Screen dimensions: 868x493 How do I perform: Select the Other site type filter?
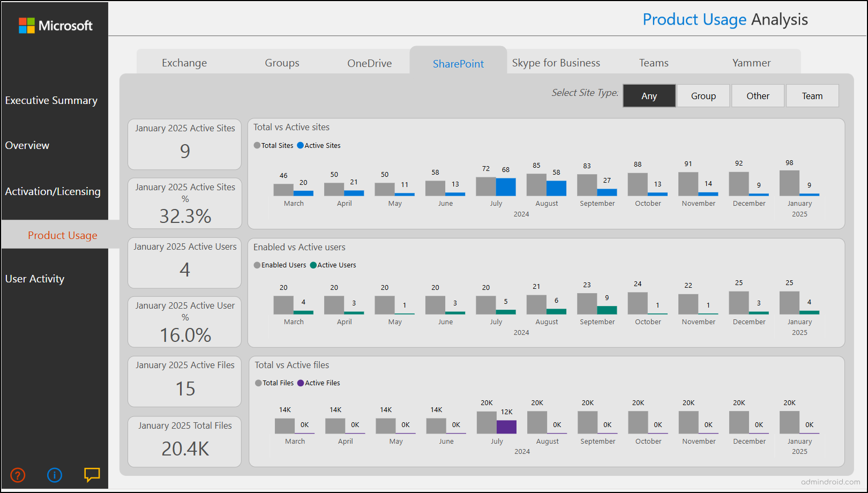point(758,95)
